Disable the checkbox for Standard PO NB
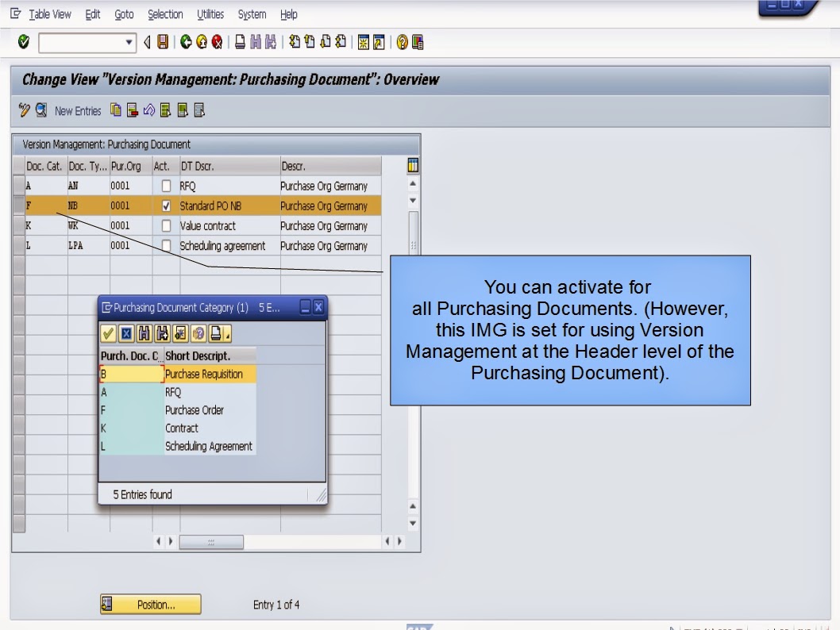840x630 pixels. [x=164, y=206]
